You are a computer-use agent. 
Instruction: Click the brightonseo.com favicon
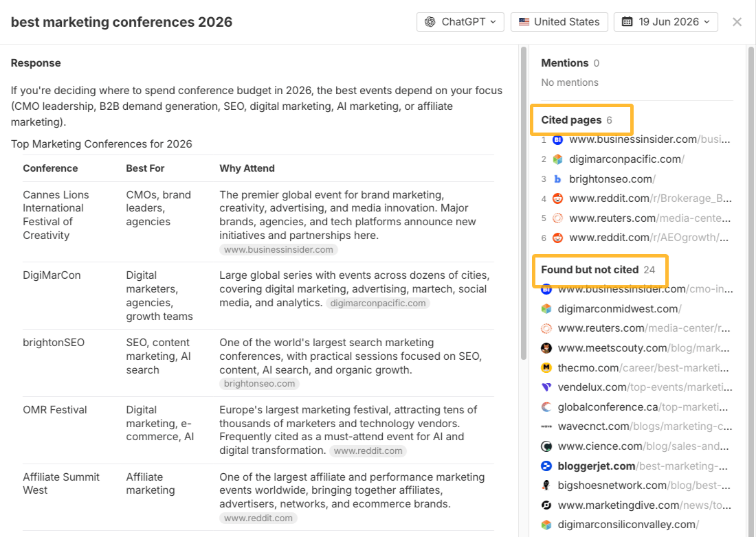tap(557, 179)
